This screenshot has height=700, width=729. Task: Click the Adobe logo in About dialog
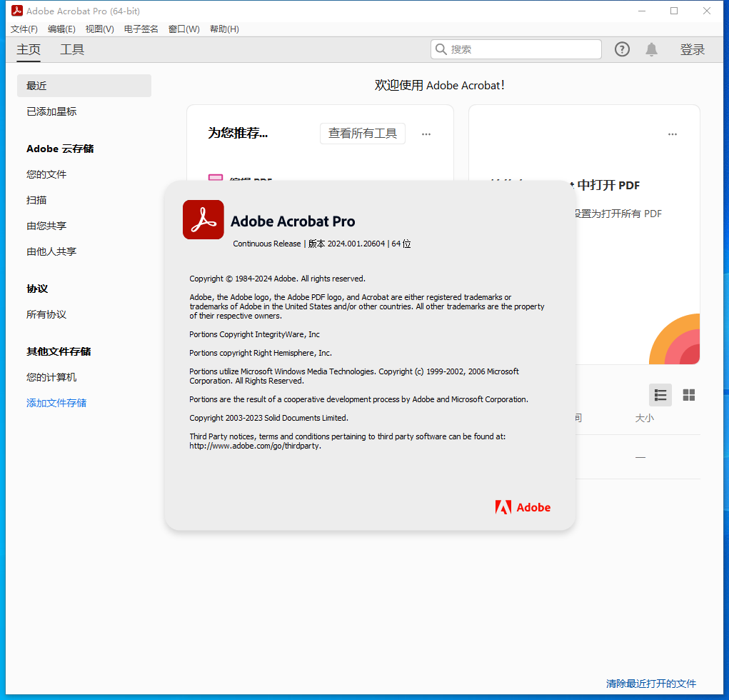tap(523, 507)
